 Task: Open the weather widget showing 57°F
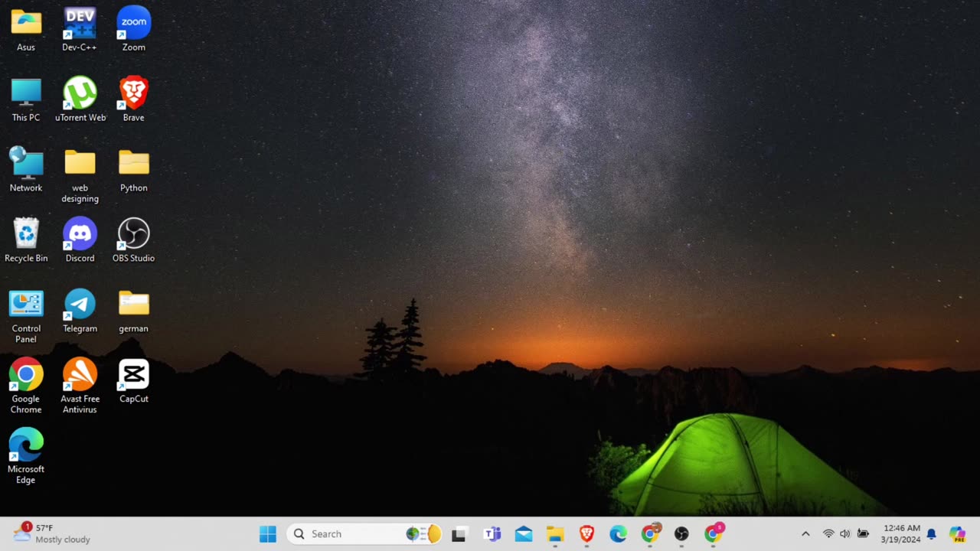coord(52,533)
